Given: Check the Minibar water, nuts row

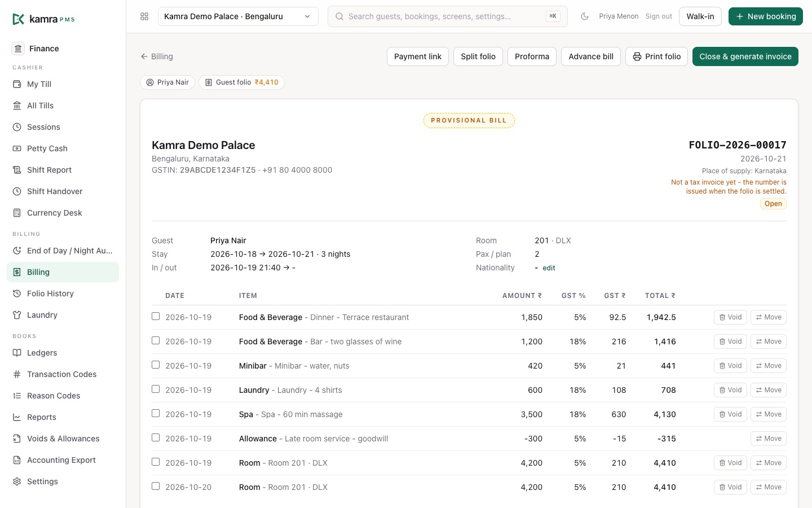Looking at the screenshot, I should tap(156, 365).
